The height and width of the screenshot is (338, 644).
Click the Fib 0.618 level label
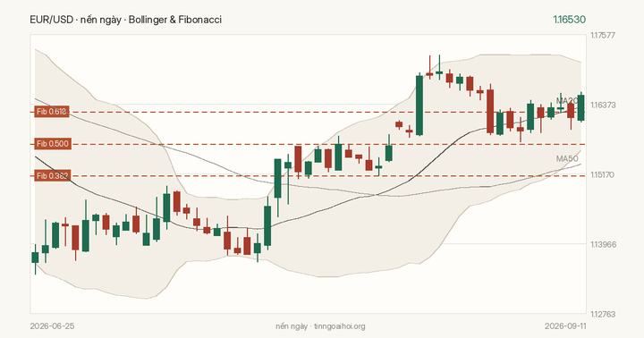click(52, 112)
